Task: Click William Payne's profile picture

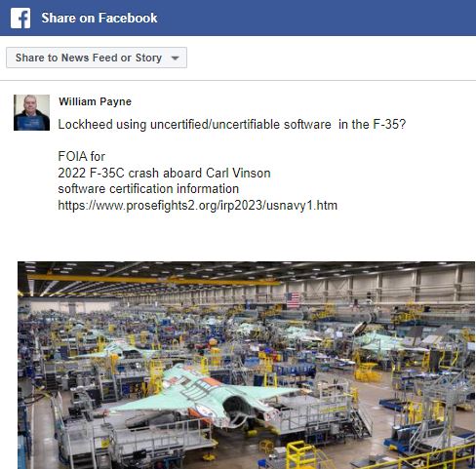Action: (x=31, y=112)
